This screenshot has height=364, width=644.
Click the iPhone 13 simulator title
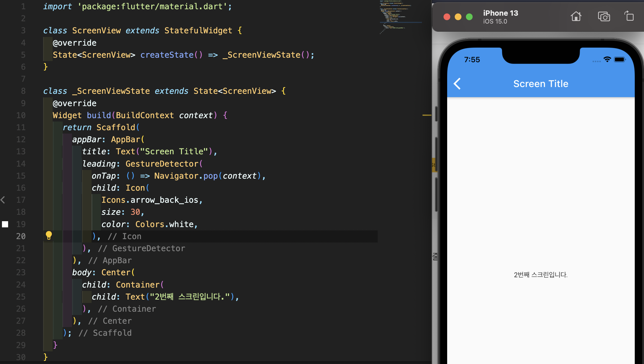pyautogui.click(x=500, y=13)
